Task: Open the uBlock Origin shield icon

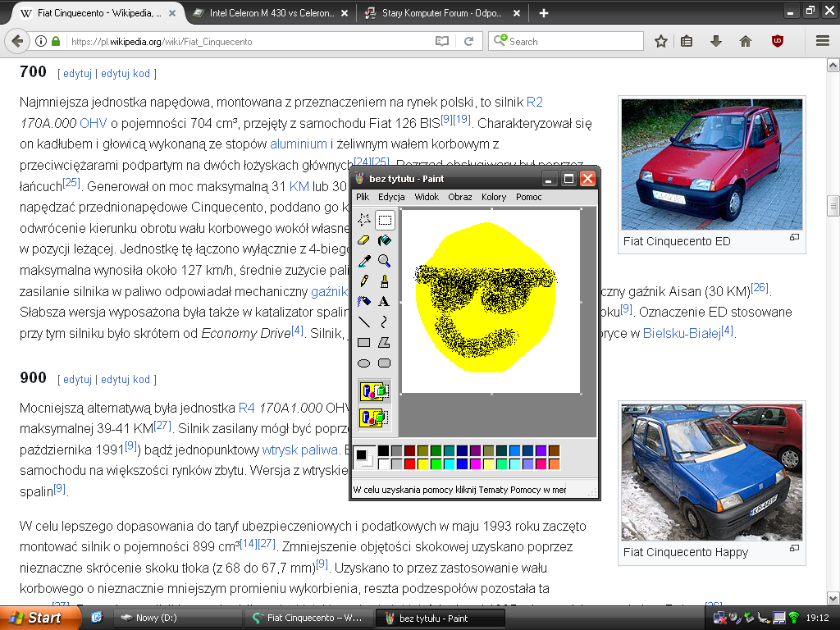Action: 778,41
